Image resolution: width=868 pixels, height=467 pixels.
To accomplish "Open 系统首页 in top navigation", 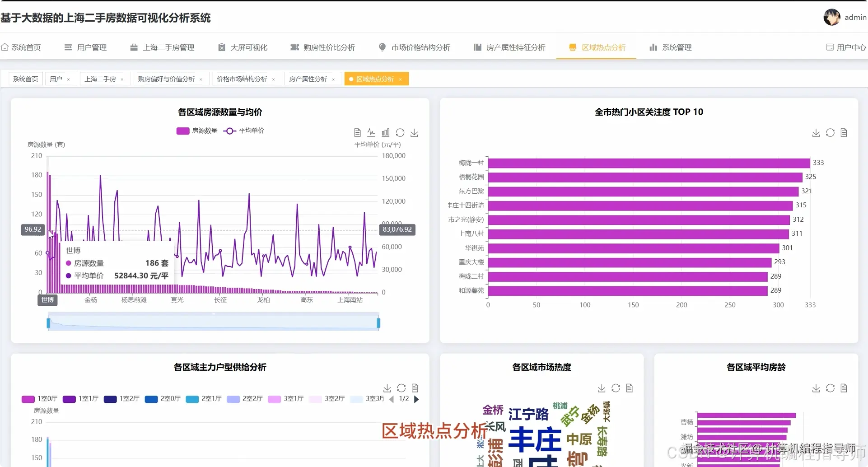I will tap(21, 47).
